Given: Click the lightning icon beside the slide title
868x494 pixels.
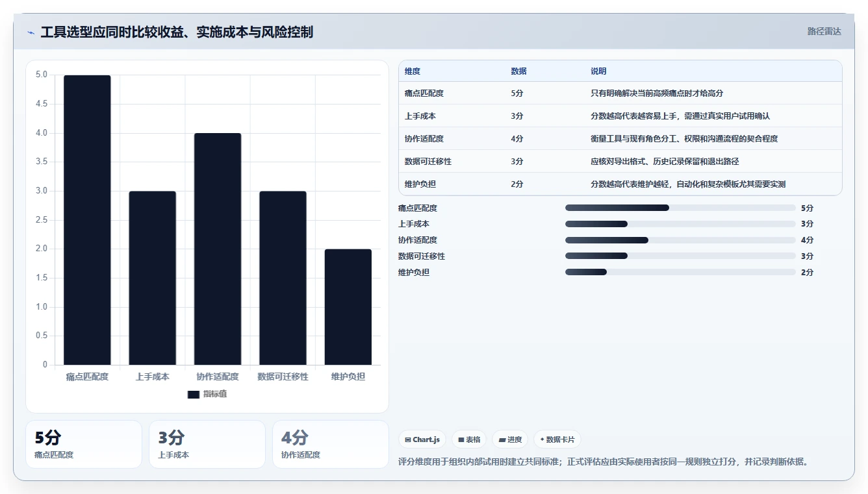Looking at the screenshot, I should [31, 32].
